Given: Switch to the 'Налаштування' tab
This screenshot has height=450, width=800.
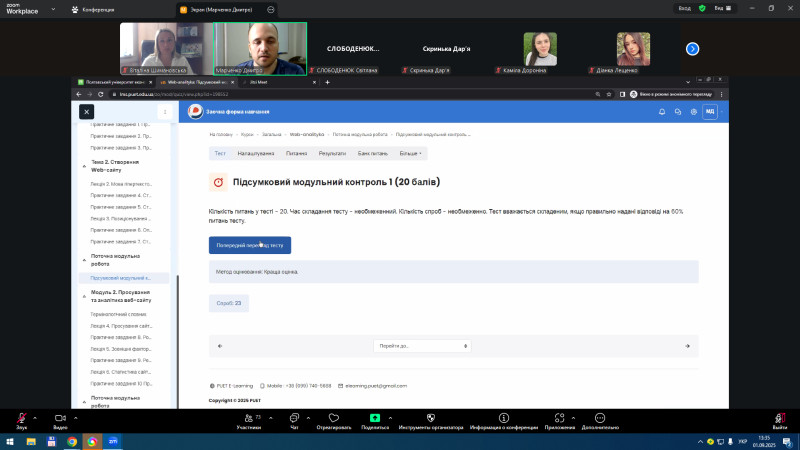Looking at the screenshot, I should coord(256,153).
